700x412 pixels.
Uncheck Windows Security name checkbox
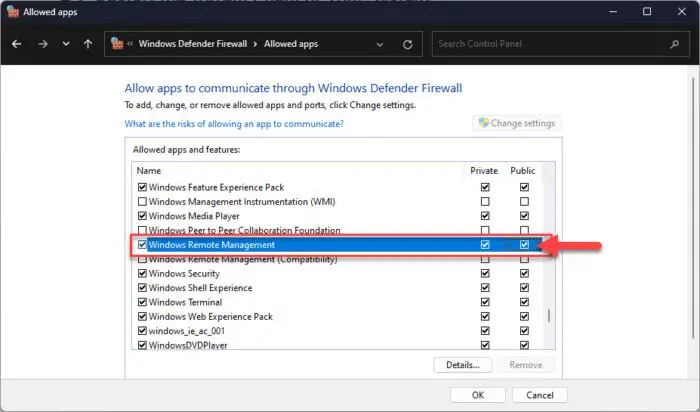coord(142,273)
